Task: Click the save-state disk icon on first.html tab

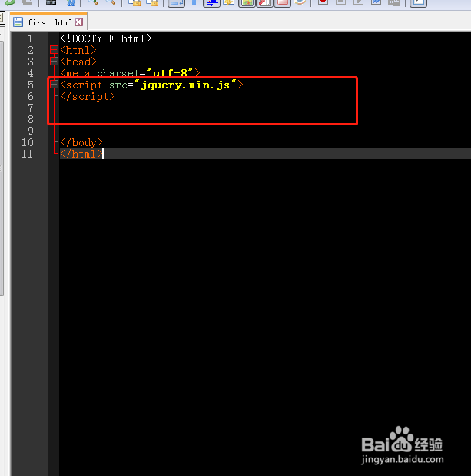Action: pyautogui.click(x=18, y=22)
